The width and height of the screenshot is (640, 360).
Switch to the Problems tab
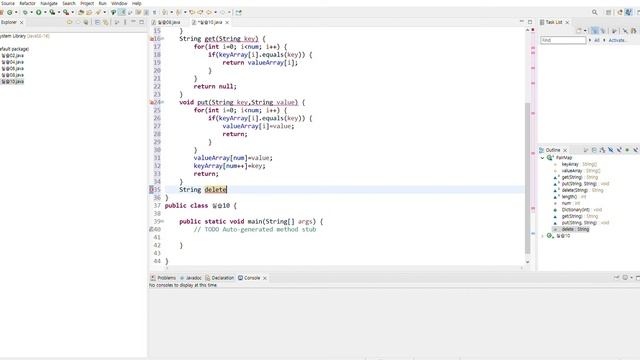[x=163, y=278]
